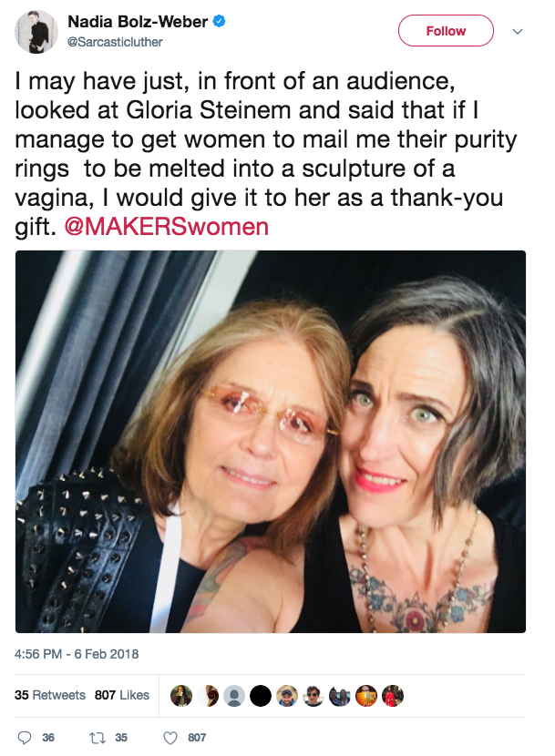Click the blue verified badge
Screen dimensions: 555x756
click(x=220, y=21)
